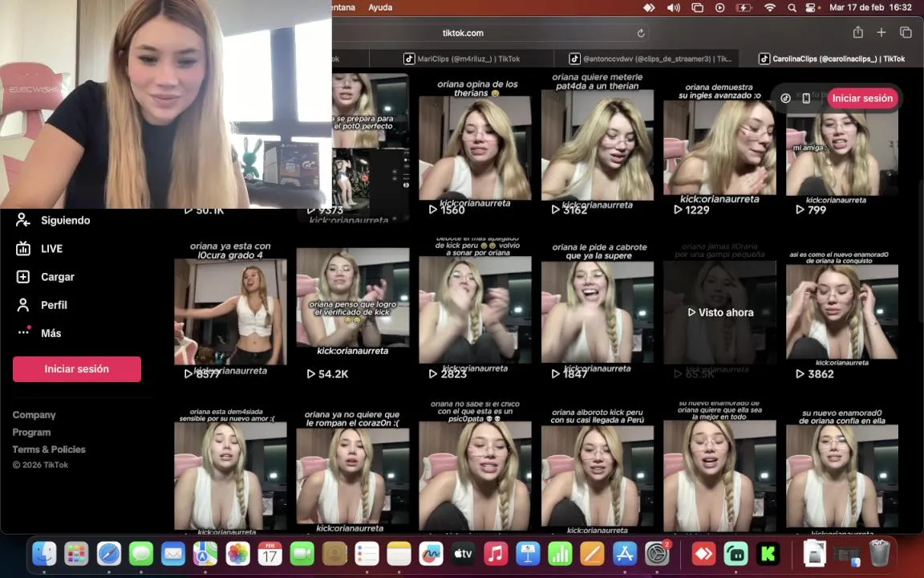The height and width of the screenshot is (578, 924).
Task: Open Finder from the Dock
Action: coord(44,555)
